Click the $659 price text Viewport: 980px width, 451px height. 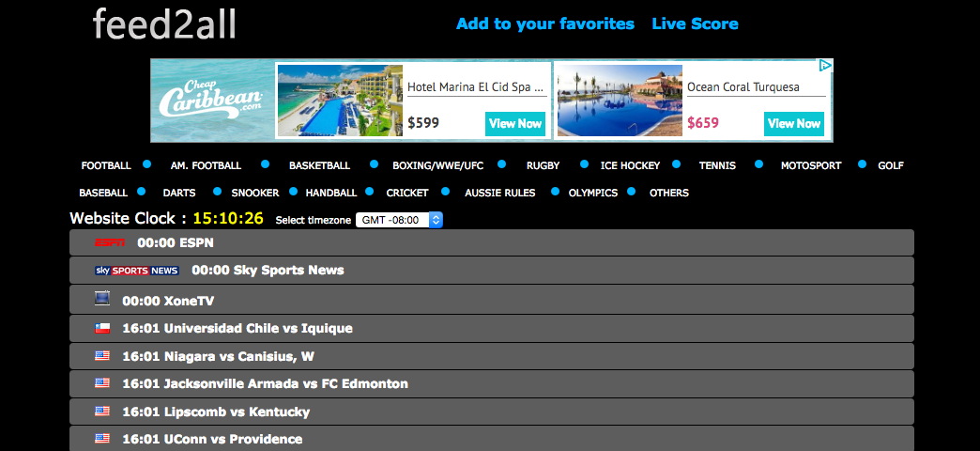pyautogui.click(x=703, y=123)
